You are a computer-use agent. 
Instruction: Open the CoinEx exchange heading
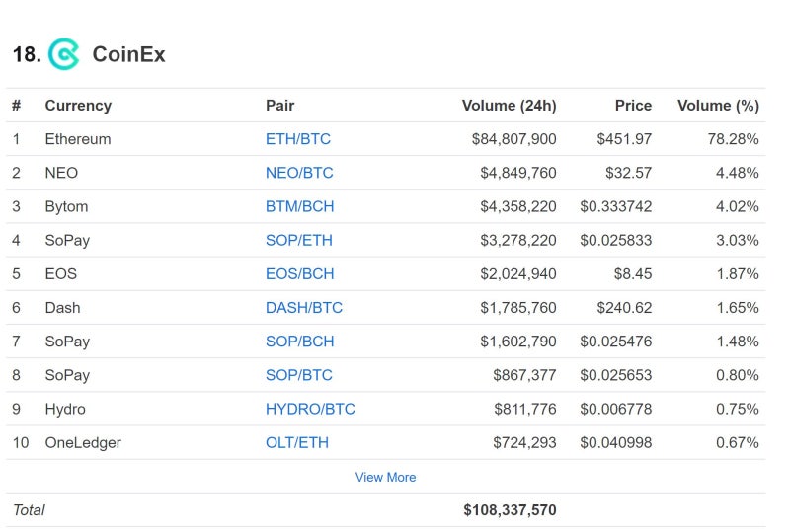[x=128, y=54]
